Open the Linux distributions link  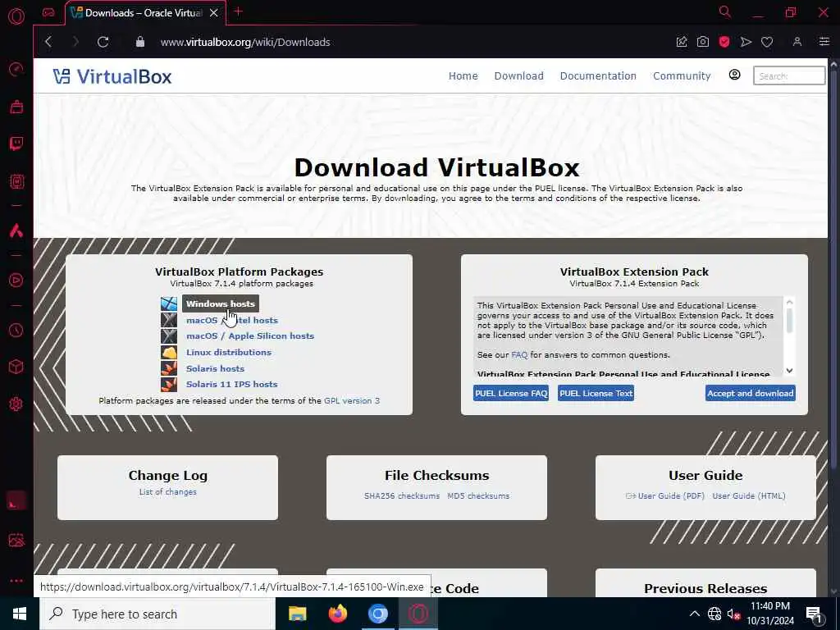(229, 352)
